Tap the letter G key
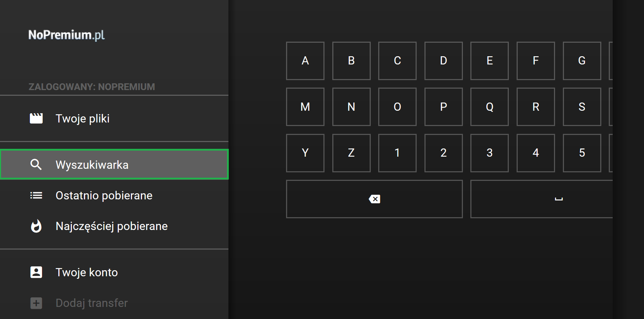The width and height of the screenshot is (644, 319). [x=582, y=61]
